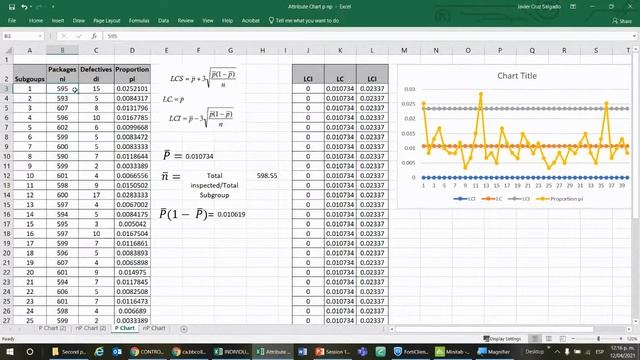Click the zoom out minus button
The height and width of the screenshot is (360, 640).
pos(573,339)
